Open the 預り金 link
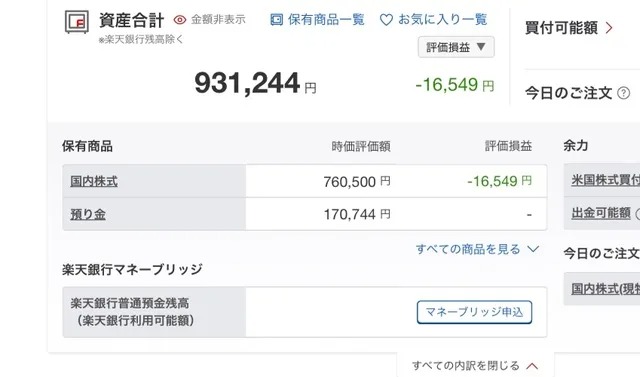The image size is (640, 377). (88, 214)
